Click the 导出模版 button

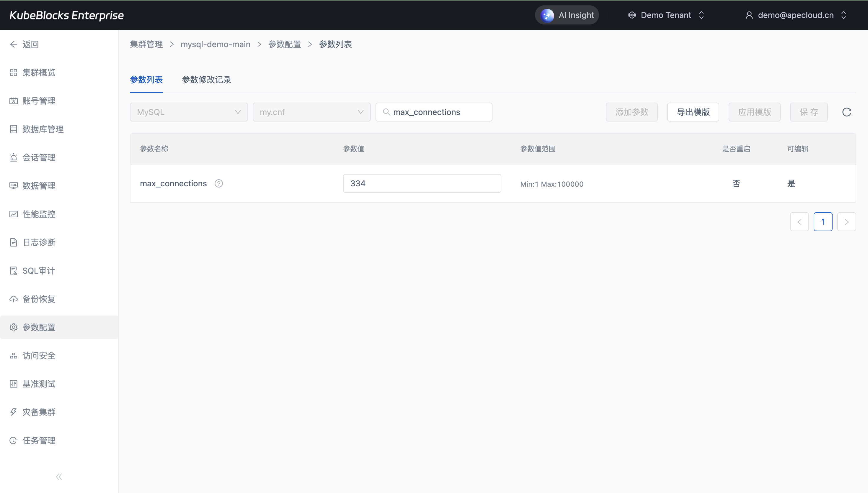[693, 112]
